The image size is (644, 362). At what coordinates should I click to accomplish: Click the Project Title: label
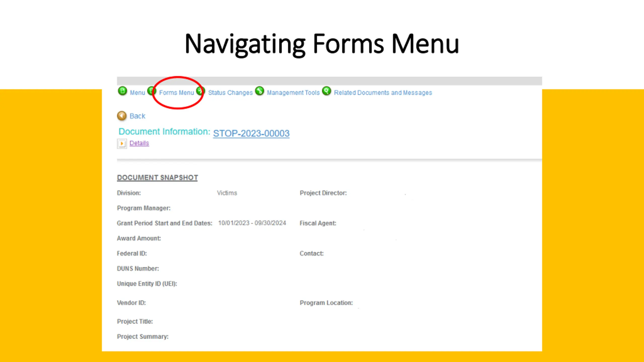(135, 322)
